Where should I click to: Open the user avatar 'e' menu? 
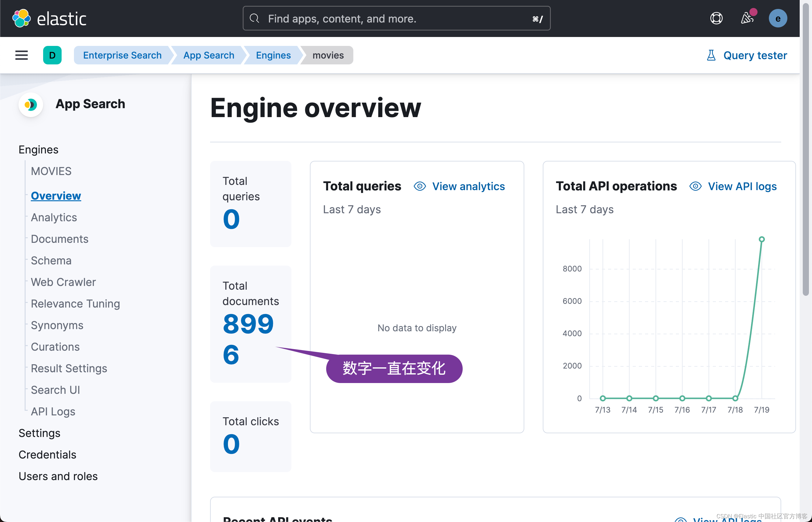pyautogui.click(x=778, y=18)
